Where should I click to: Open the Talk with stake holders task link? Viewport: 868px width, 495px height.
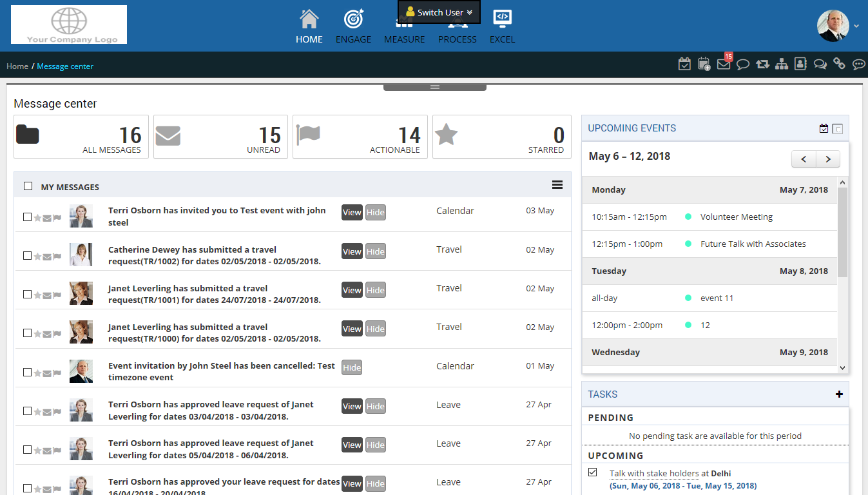click(x=654, y=474)
